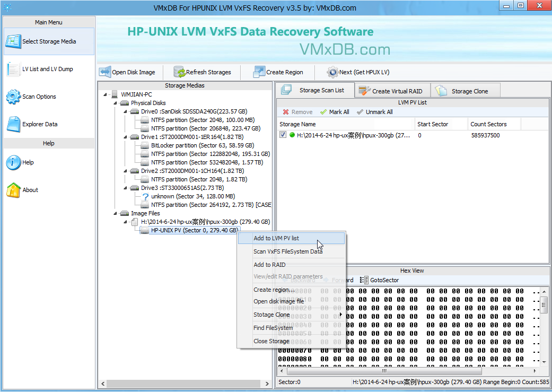Click Unmark All text button
552x392 pixels.
pos(379,112)
